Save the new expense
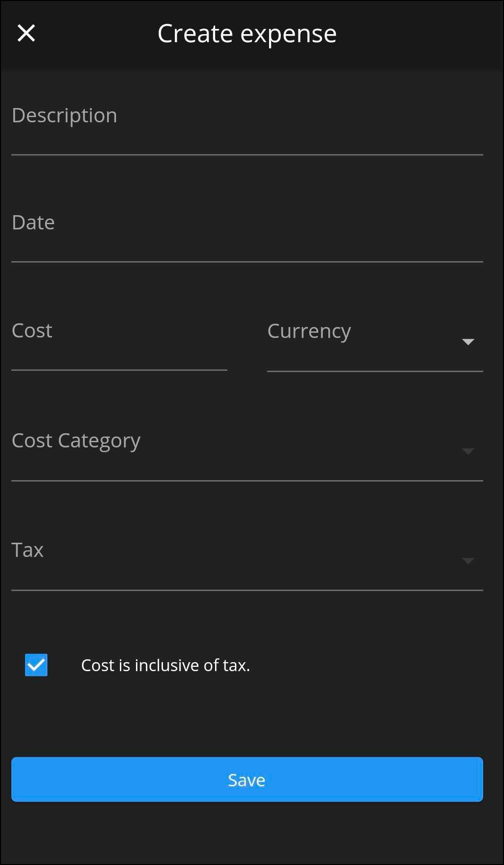This screenshot has height=865, width=504. coord(246,779)
